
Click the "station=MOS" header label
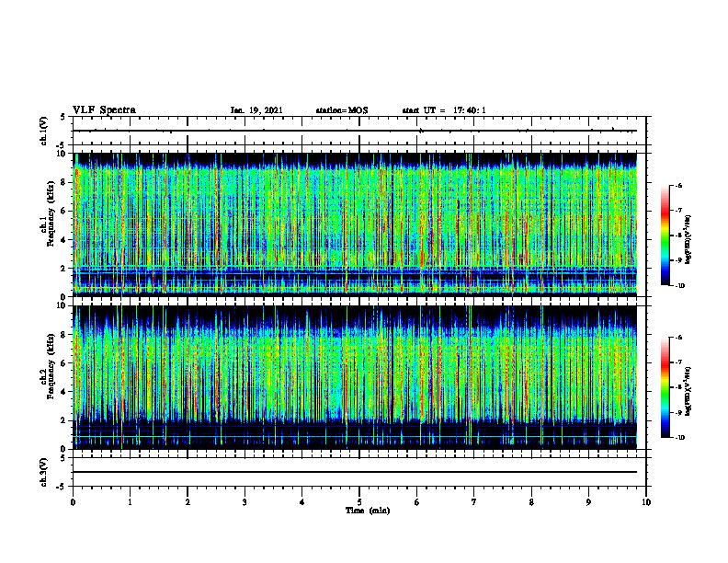coord(342,110)
